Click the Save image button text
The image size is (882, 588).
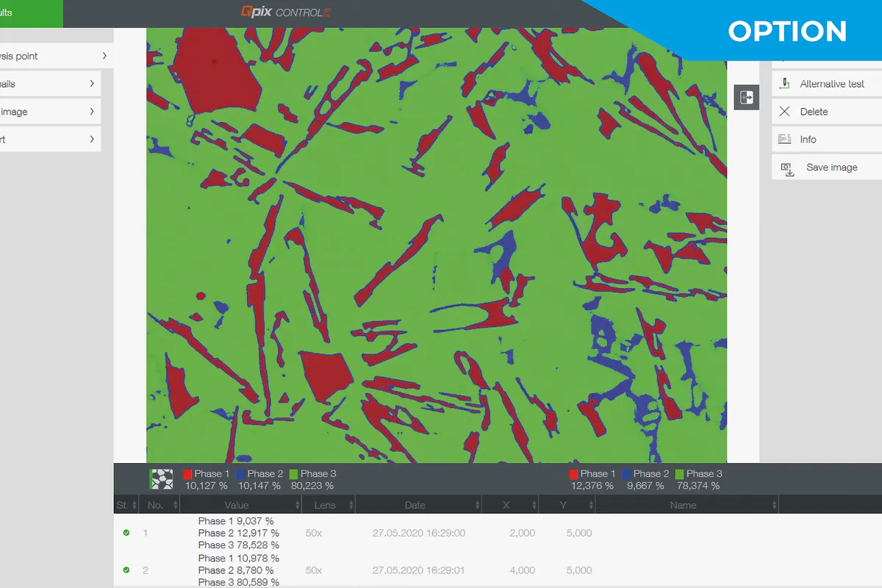tap(831, 168)
